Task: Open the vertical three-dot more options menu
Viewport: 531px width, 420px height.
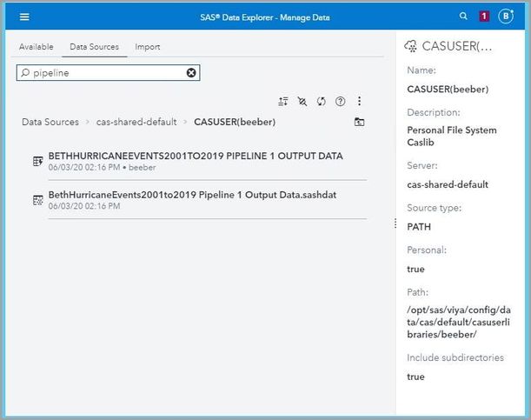Action: click(x=360, y=101)
